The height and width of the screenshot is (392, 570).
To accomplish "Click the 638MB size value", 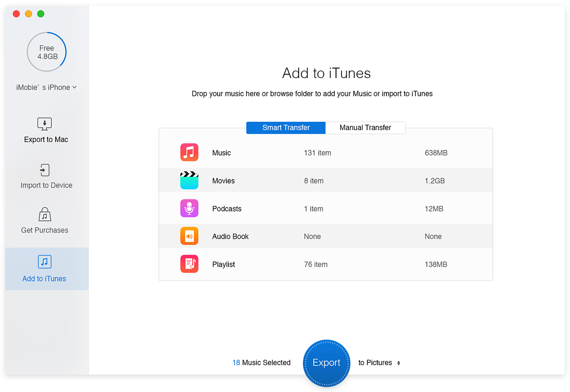I will point(436,153).
